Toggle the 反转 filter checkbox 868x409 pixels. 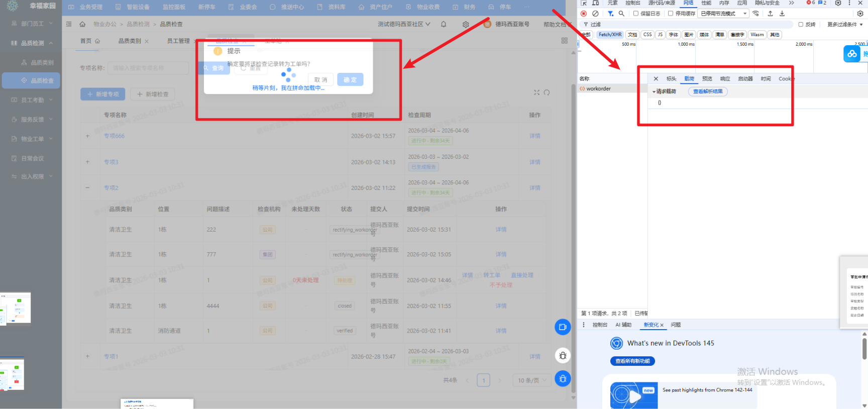(801, 24)
